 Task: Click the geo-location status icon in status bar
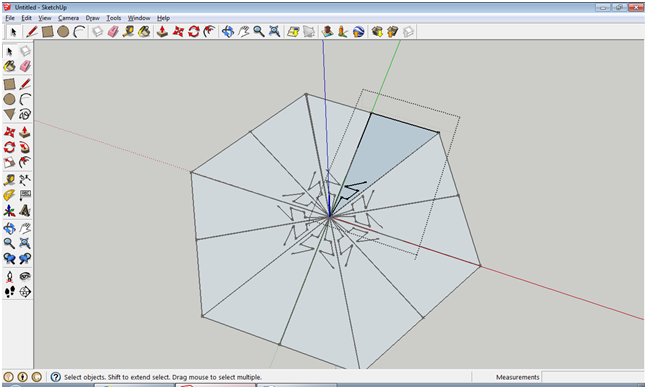click(9, 377)
